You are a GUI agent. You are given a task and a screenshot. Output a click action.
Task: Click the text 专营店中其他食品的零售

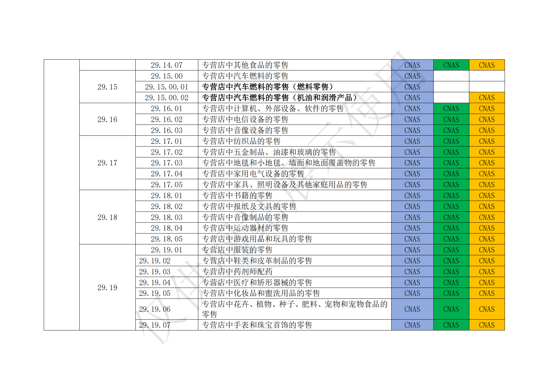245,65
